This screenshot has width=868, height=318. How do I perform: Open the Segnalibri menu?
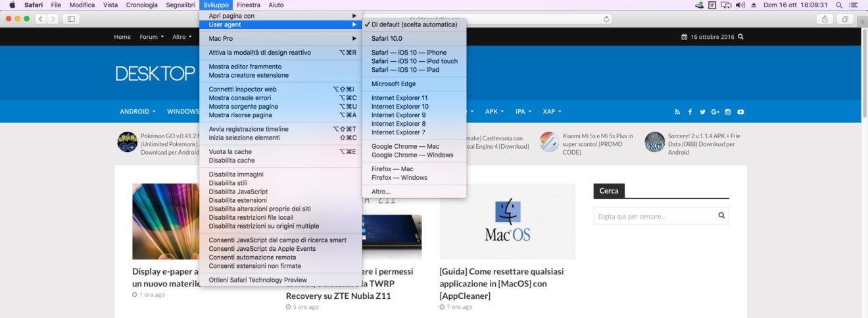[x=180, y=5]
